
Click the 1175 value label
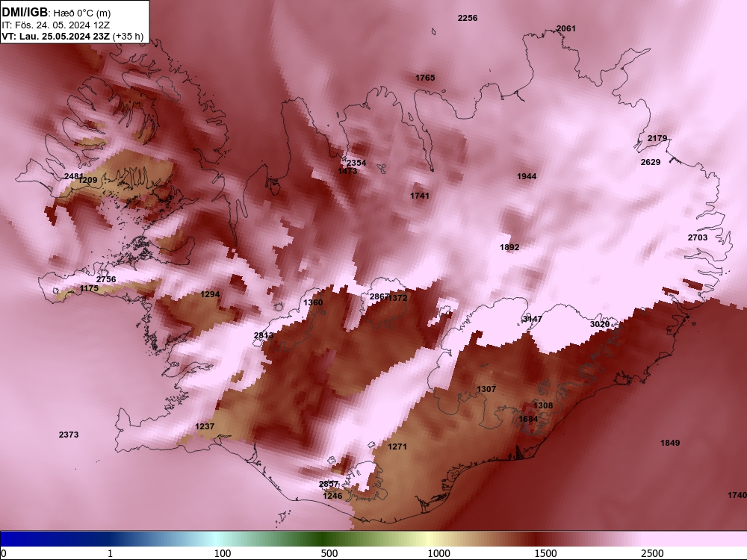(89, 288)
